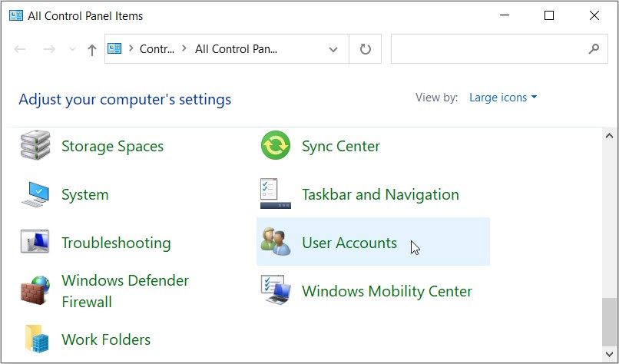This screenshot has width=619, height=364.
Task: Open the Troubleshooting icon
Action: [x=35, y=243]
